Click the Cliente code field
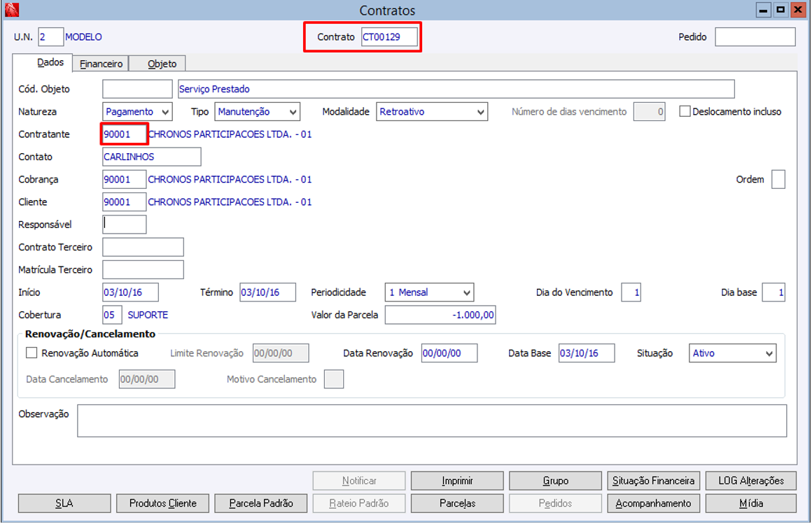The height and width of the screenshot is (524, 812). pos(125,202)
